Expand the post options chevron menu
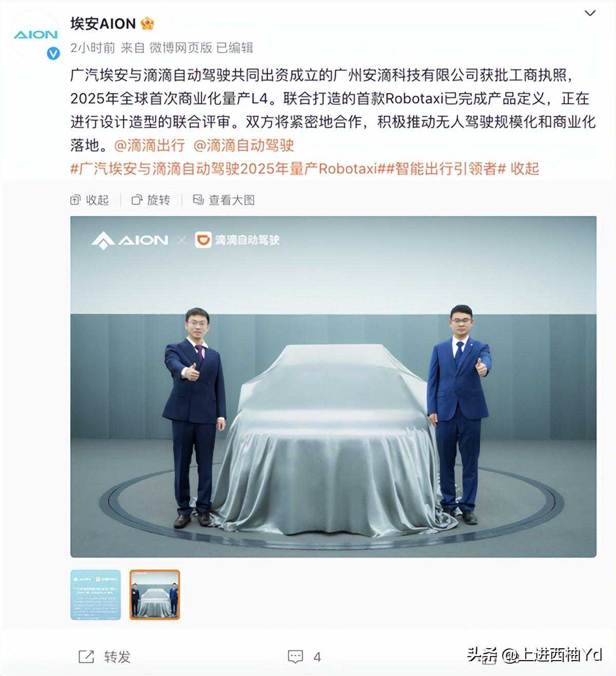 590,13
